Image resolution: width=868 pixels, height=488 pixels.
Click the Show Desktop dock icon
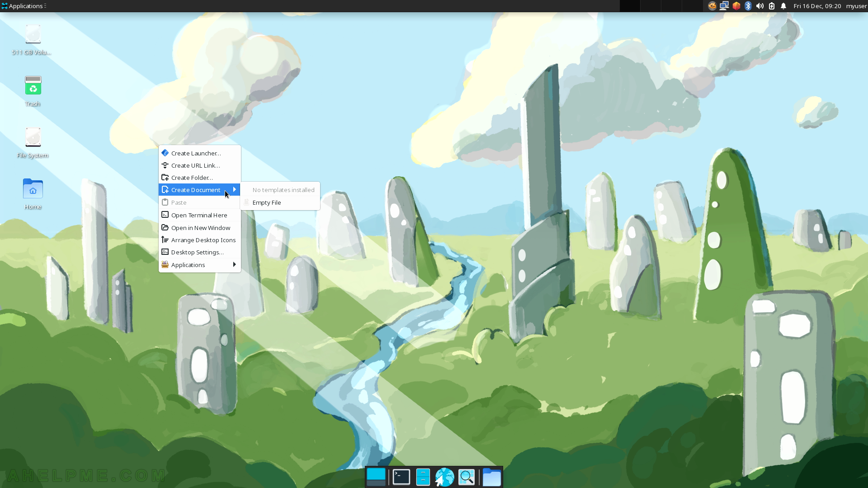click(x=376, y=477)
